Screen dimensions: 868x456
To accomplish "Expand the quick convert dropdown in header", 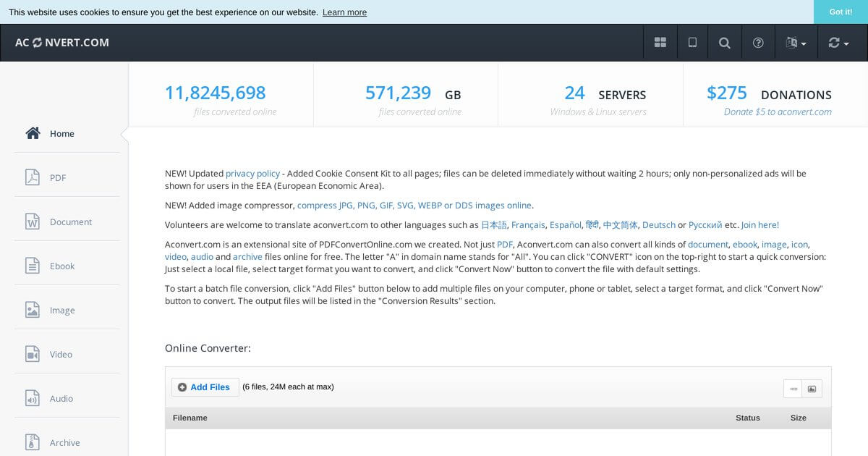I will (838, 43).
